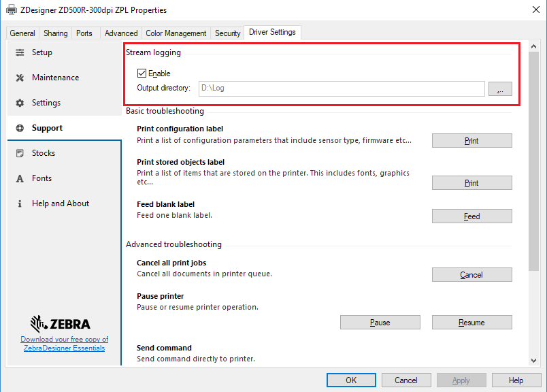Click the Setup sliders icon in sidebar
Screen dimensions: 547x392
pos(20,52)
